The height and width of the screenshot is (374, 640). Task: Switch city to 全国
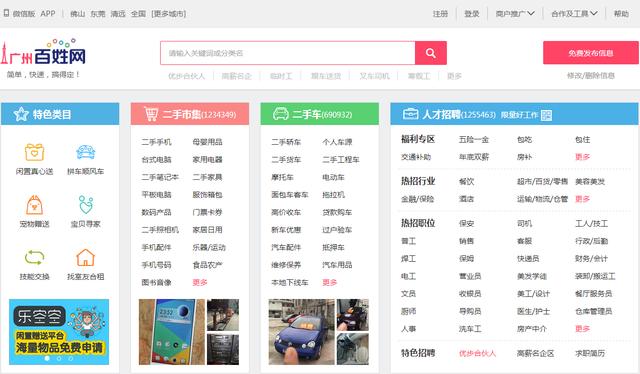point(138,14)
